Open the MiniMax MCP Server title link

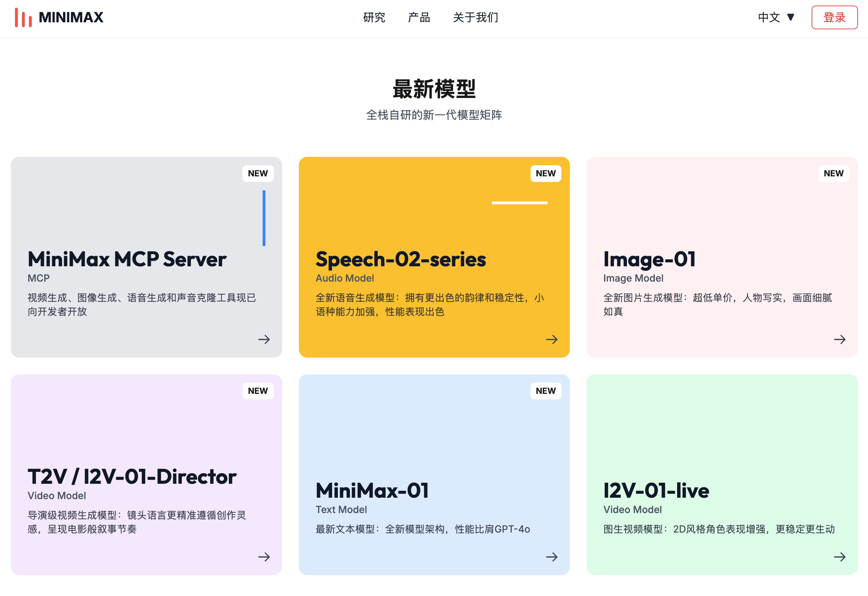click(x=127, y=259)
